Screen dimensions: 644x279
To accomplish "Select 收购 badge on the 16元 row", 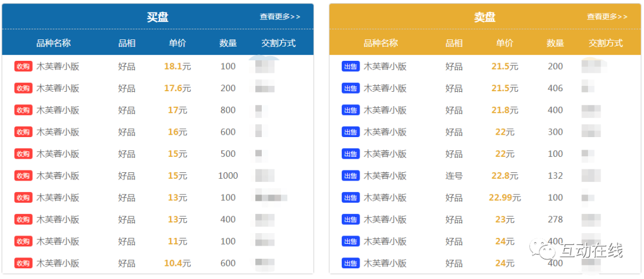I will (x=23, y=132).
